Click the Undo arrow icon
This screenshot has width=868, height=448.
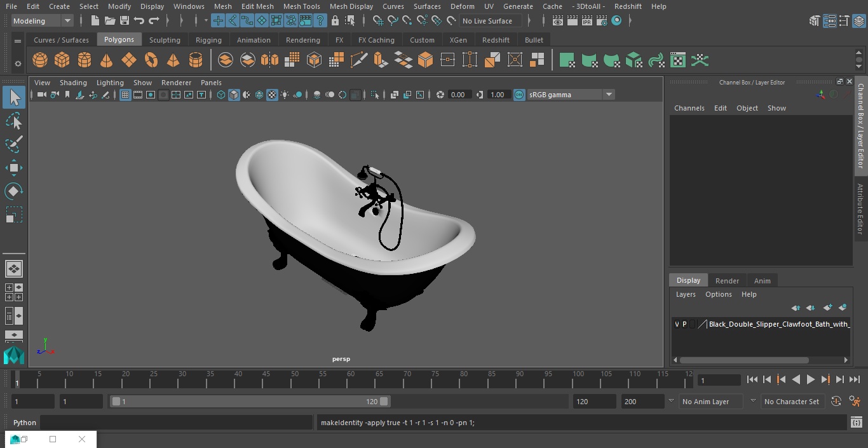(x=139, y=21)
